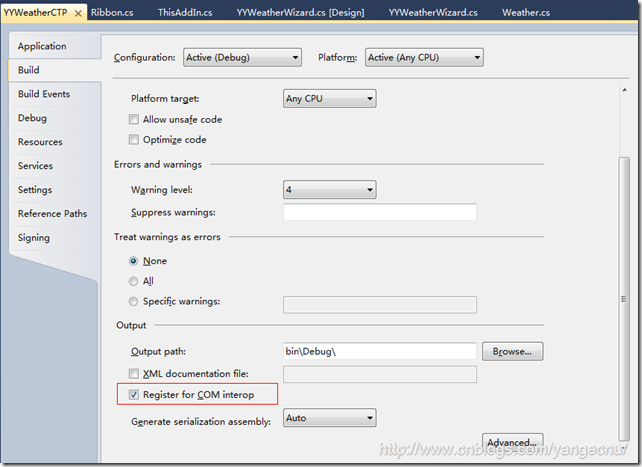Expand the Platform dropdown
This screenshot has width=642, height=467.
[x=424, y=57]
